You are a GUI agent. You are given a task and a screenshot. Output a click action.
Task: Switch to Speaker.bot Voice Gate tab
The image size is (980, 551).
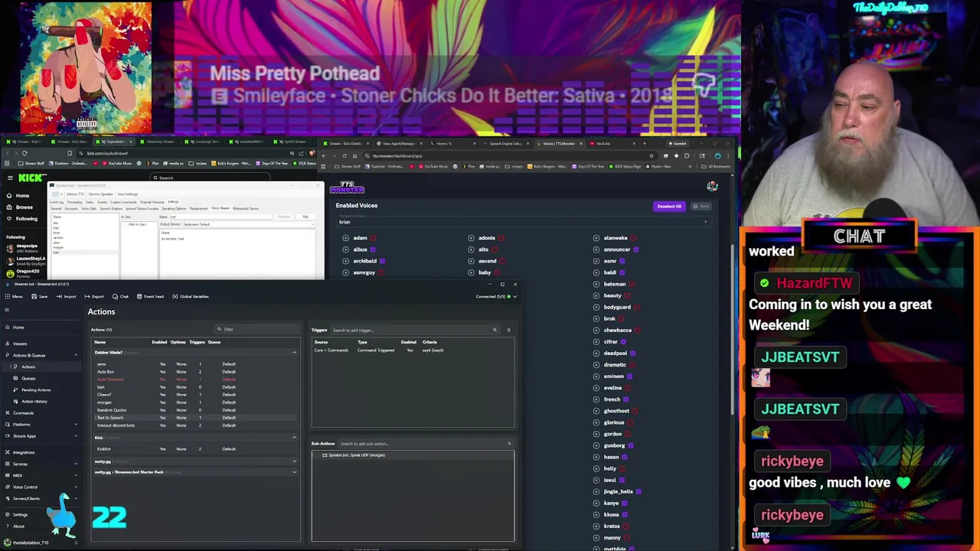[x=89, y=208]
